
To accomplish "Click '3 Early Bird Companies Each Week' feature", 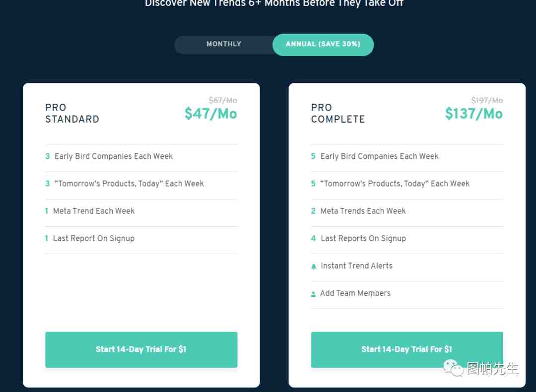I will pyautogui.click(x=109, y=156).
